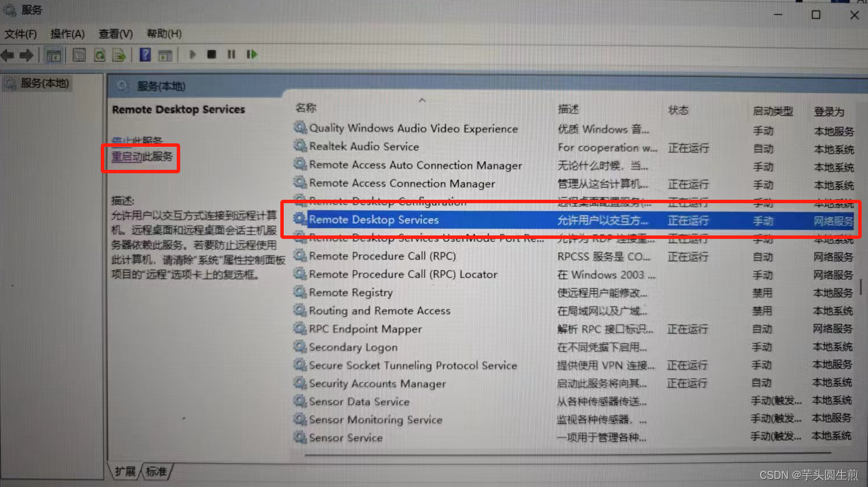Click gear icon beside Sensor Service

[x=300, y=437]
